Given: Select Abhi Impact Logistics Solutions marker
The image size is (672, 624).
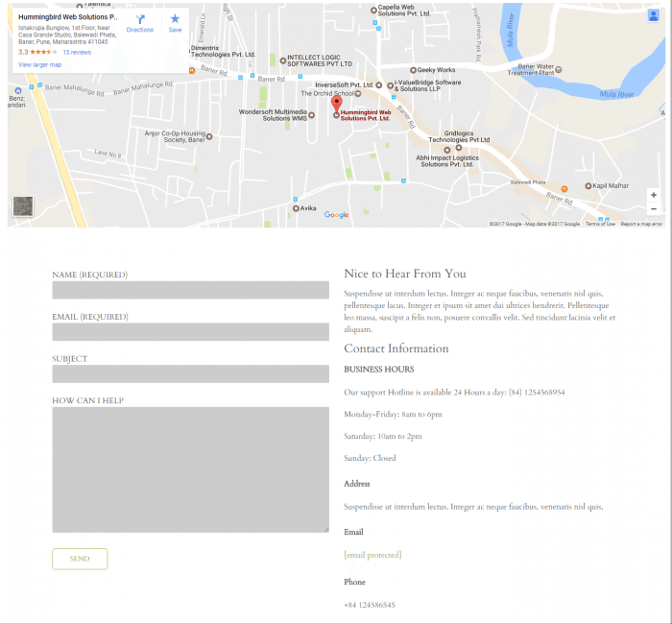Looking at the screenshot, I should [447, 150].
